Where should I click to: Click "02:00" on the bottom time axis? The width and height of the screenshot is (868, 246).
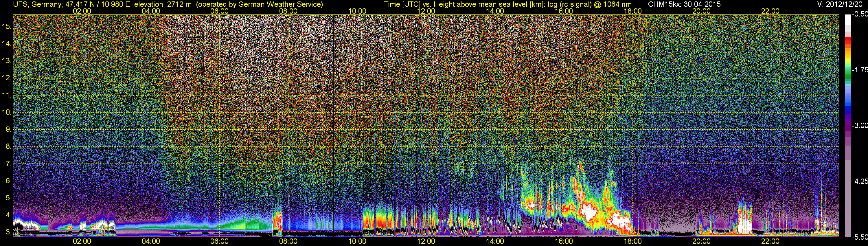click(x=82, y=241)
